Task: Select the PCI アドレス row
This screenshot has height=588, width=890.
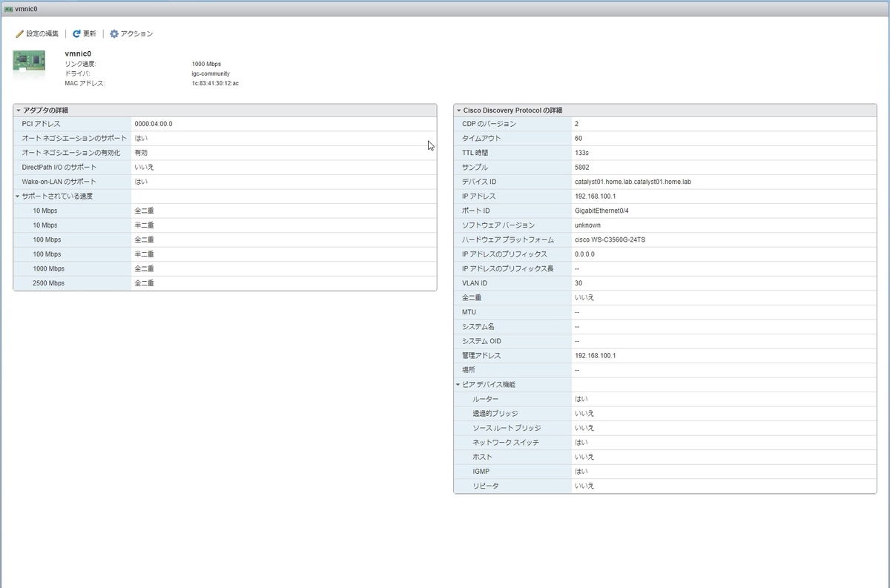Action: 225,124
